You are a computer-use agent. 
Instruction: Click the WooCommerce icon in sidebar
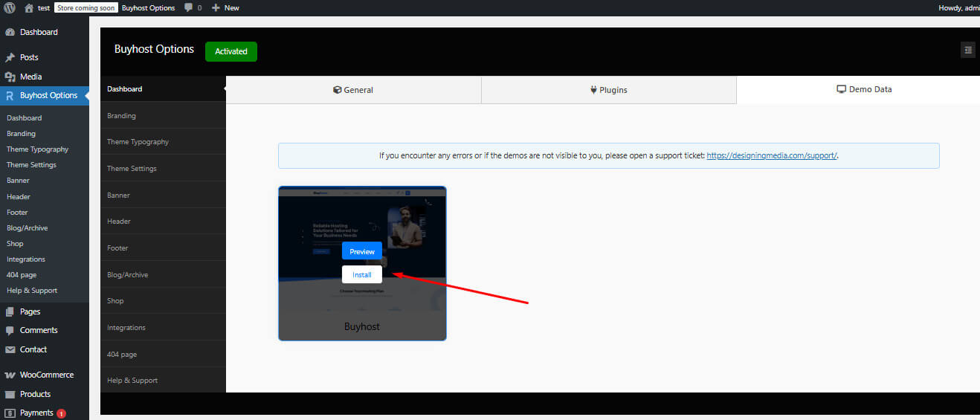[10, 375]
